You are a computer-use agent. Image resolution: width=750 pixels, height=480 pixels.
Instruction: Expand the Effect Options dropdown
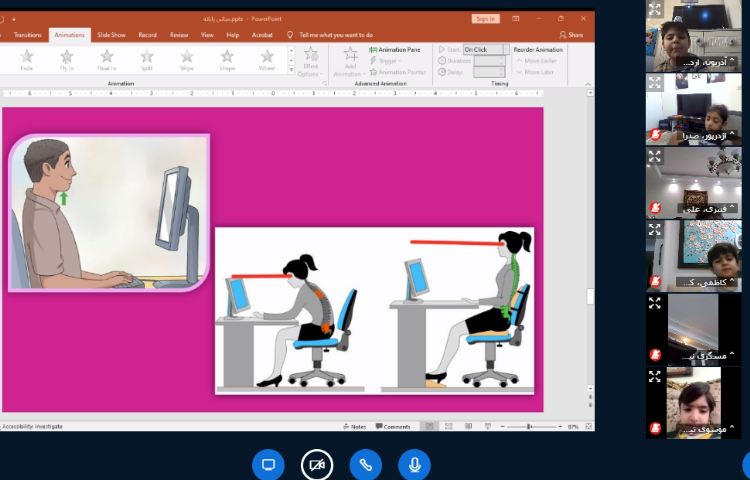click(310, 62)
